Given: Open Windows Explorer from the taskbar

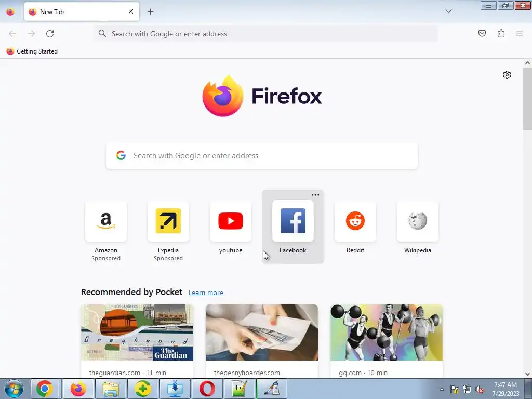Looking at the screenshot, I should (x=111, y=389).
